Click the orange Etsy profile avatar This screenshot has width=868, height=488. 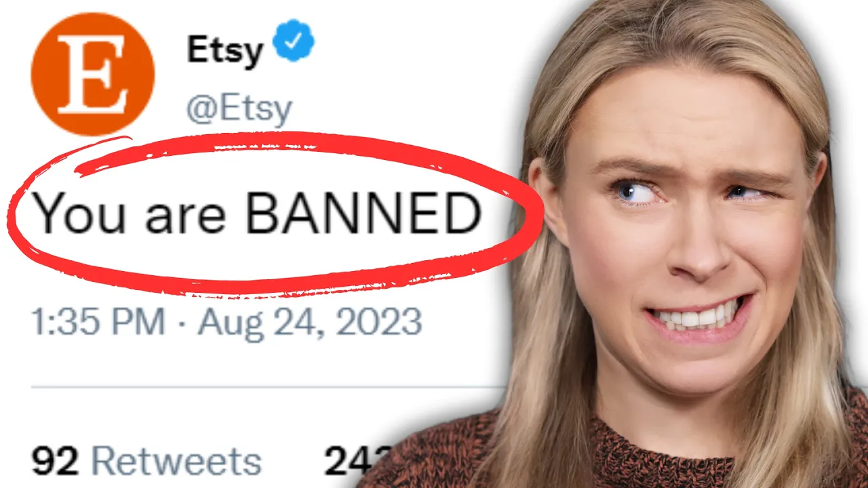[93, 73]
